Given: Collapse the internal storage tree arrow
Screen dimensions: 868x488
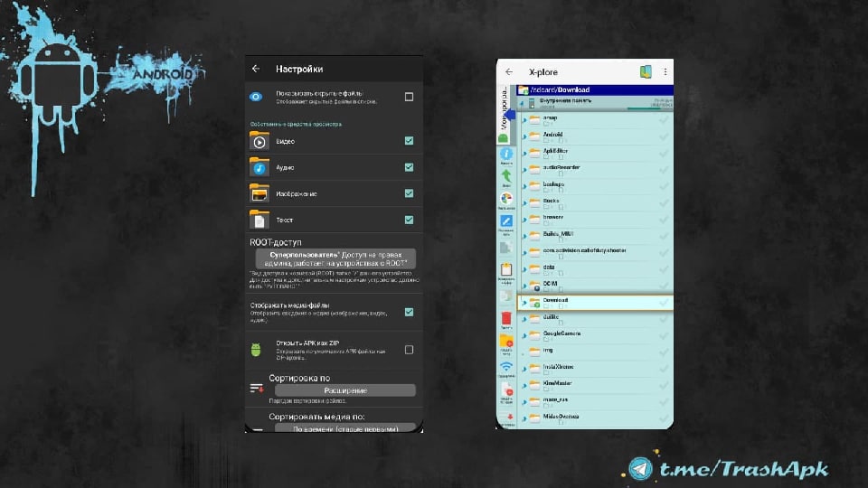Looking at the screenshot, I should pos(522,103).
